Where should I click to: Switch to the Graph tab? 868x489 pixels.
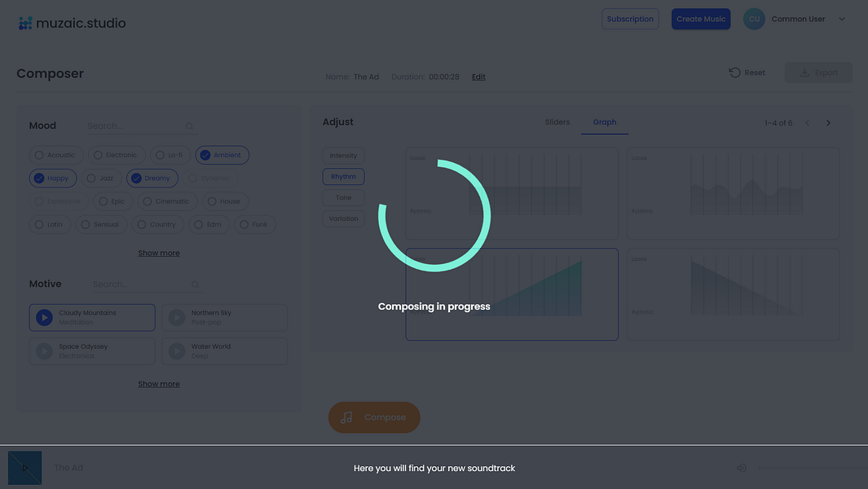605,122
